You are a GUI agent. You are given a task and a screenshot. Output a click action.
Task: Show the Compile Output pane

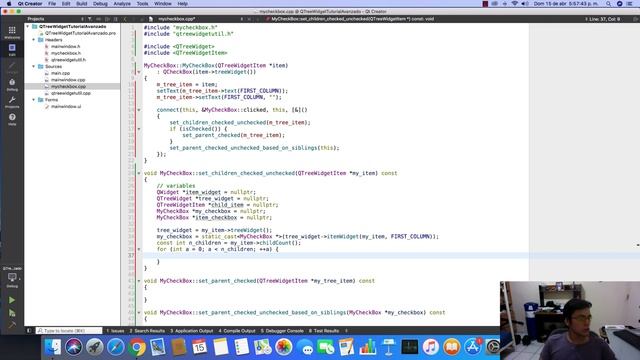coord(237,331)
